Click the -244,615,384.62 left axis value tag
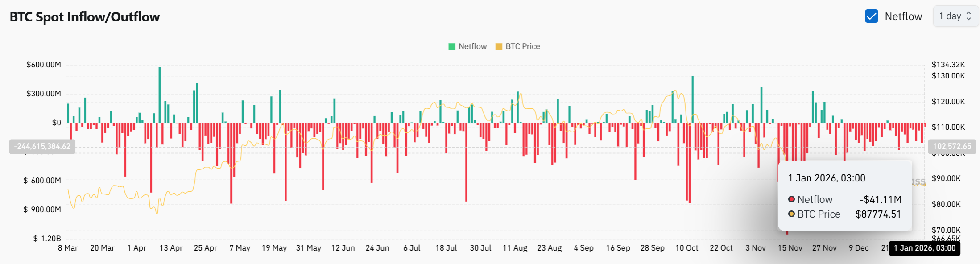This screenshot has width=980, height=264. pos(42,146)
